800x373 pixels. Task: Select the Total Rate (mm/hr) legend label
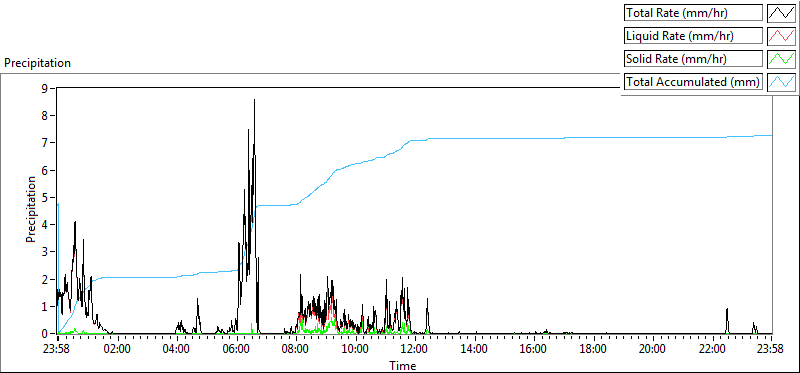click(693, 13)
